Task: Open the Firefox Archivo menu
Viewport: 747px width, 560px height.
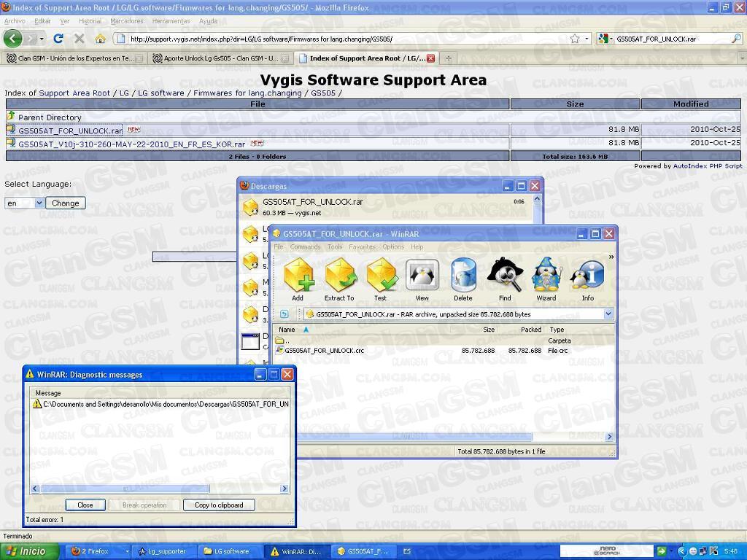Action: coord(15,21)
